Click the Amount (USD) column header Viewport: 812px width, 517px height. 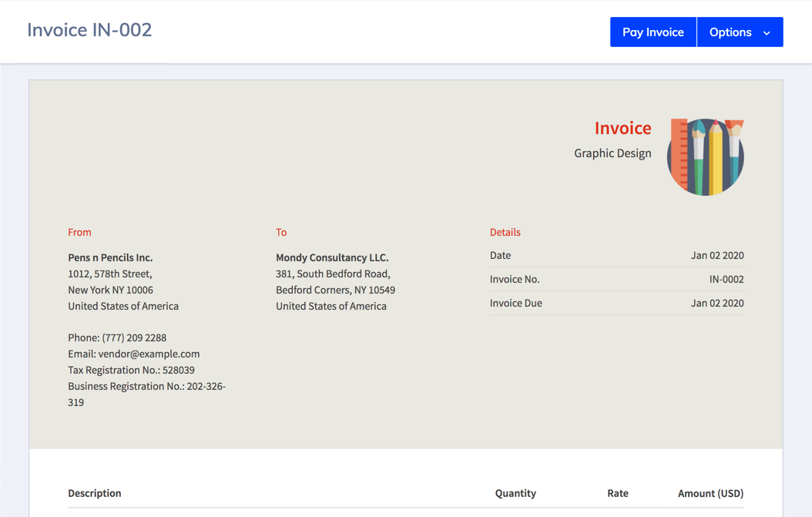(x=710, y=493)
